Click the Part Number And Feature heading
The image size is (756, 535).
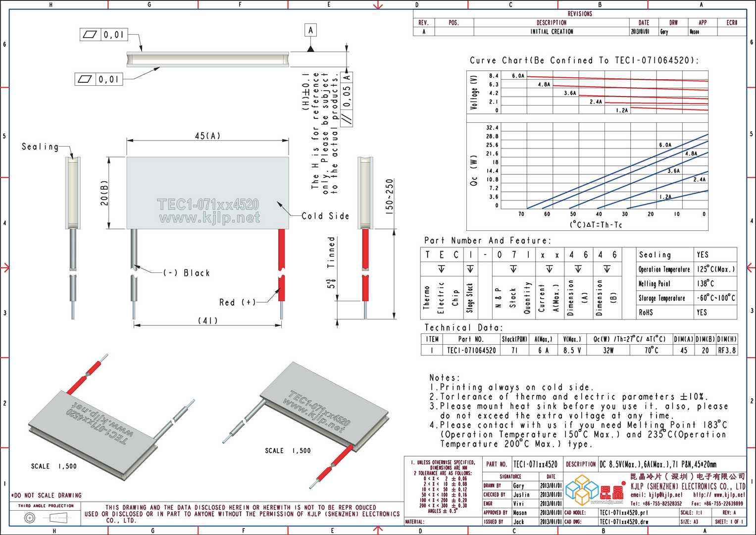coord(487,240)
